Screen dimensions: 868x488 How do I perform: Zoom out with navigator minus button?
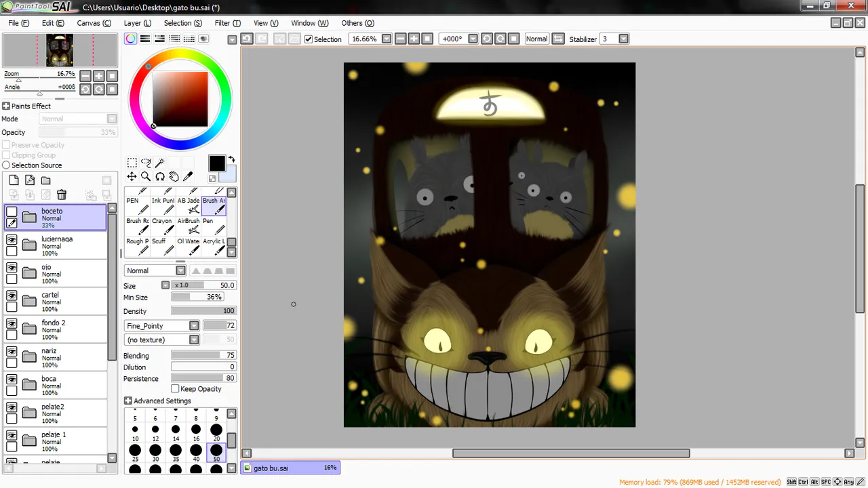85,76
